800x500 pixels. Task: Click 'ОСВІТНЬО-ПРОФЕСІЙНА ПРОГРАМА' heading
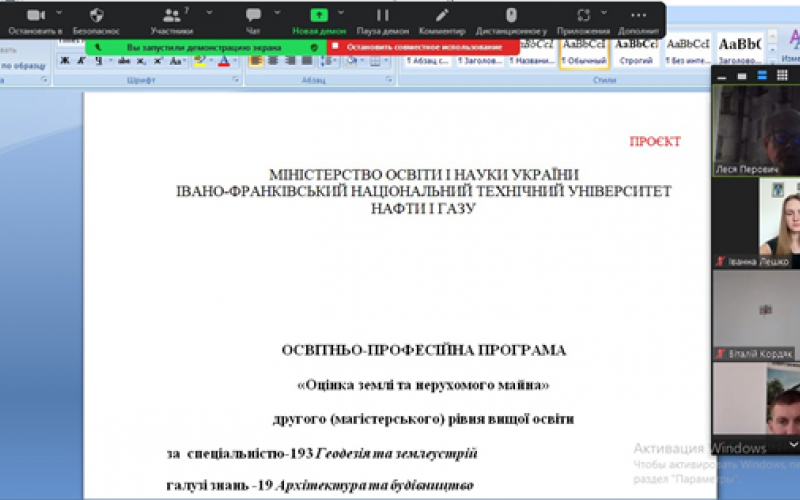[x=423, y=350]
